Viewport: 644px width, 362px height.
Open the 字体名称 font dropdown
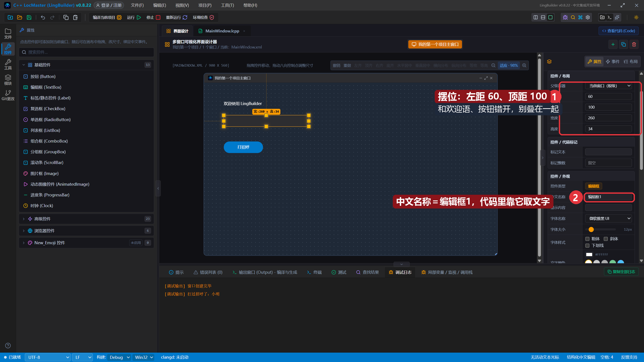608,219
